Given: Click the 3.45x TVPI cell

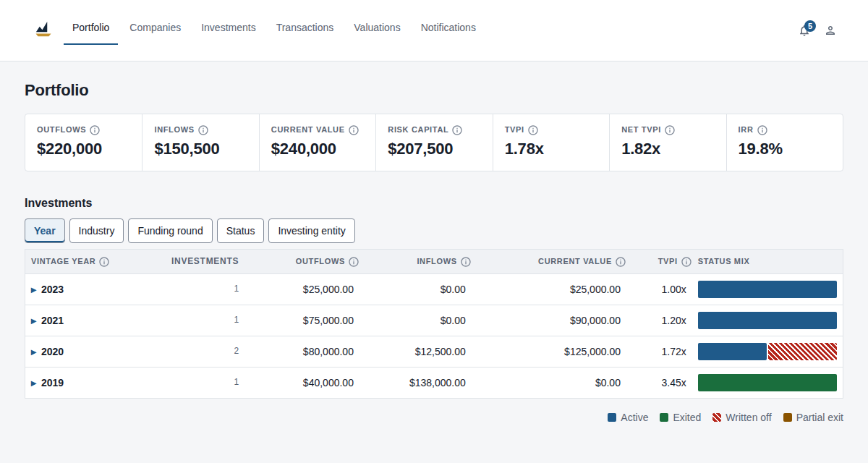Looking at the screenshot, I should [673, 383].
